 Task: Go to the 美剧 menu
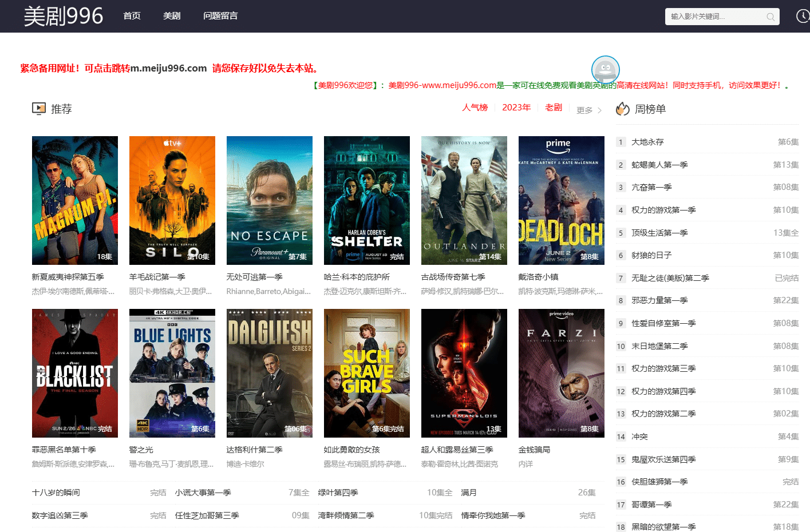click(x=172, y=16)
